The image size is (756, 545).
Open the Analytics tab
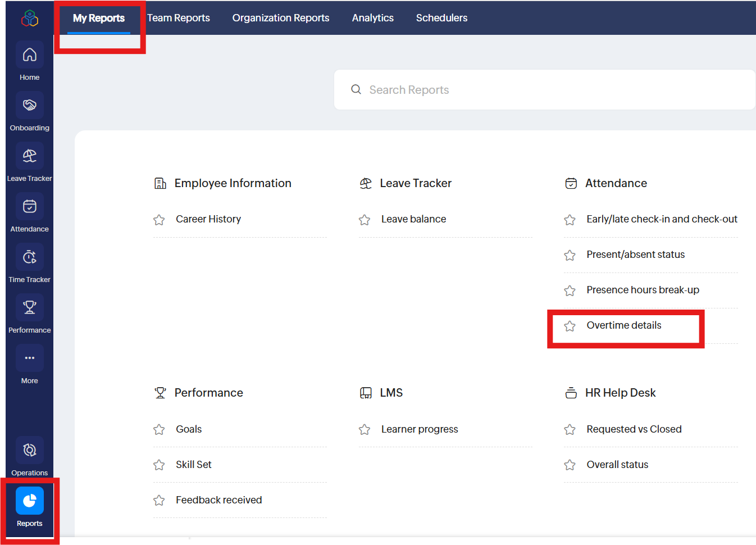point(373,18)
